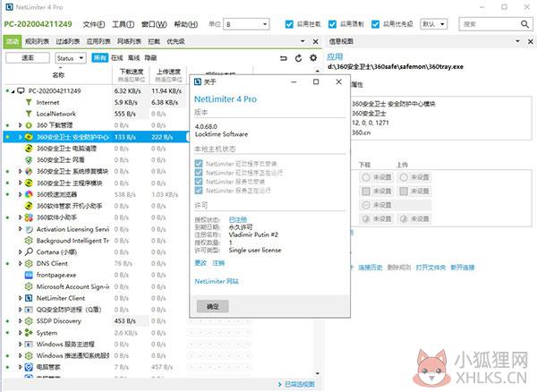The height and width of the screenshot is (392, 537).
Task: Close the activity panel with its X icon
Action: tap(315, 42)
